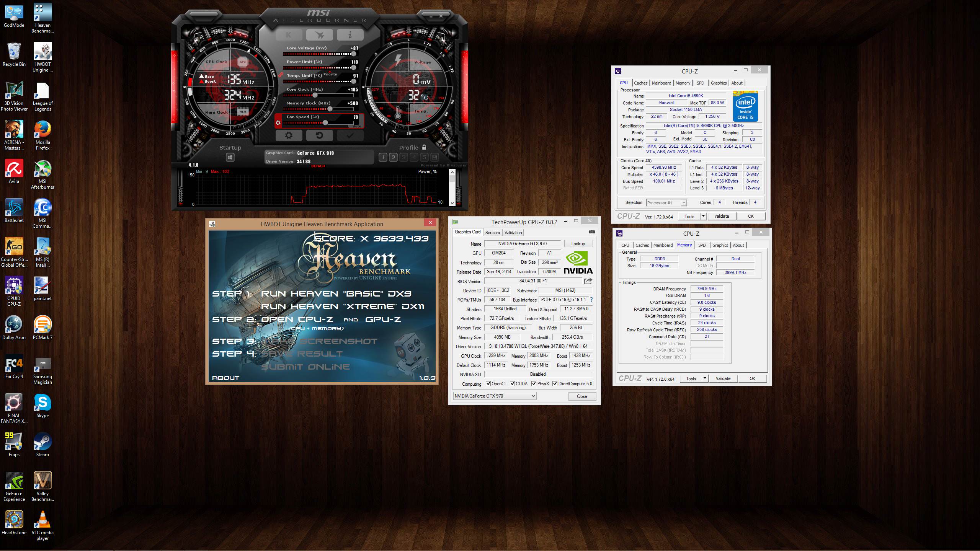This screenshot has height=551, width=980.
Task: Click Validate in the top CPU-Z window
Action: (722, 216)
